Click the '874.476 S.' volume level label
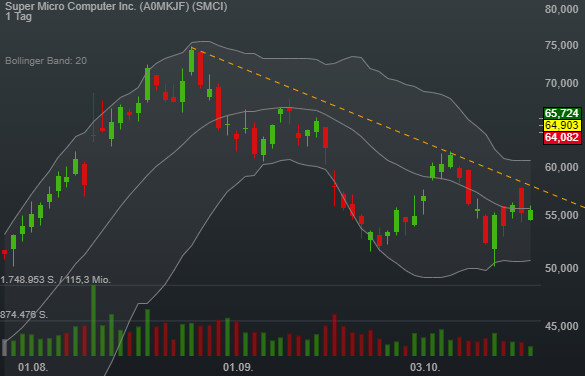The height and width of the screenshot is (376, 585). [x=24, y=315]
